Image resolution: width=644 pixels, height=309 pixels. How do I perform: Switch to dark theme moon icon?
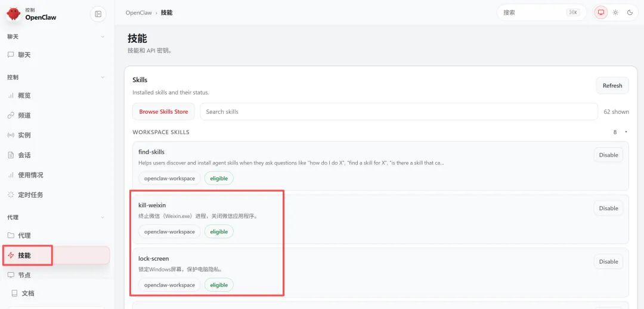(630, 13)
